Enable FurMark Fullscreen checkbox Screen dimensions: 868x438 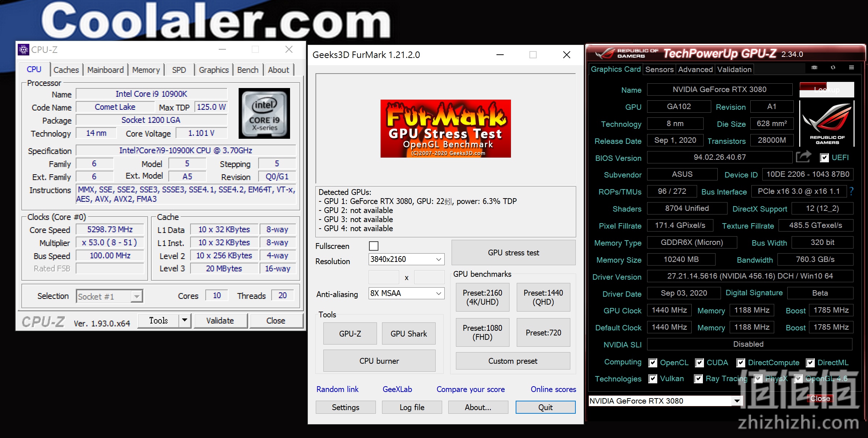[x=374, y=246]
